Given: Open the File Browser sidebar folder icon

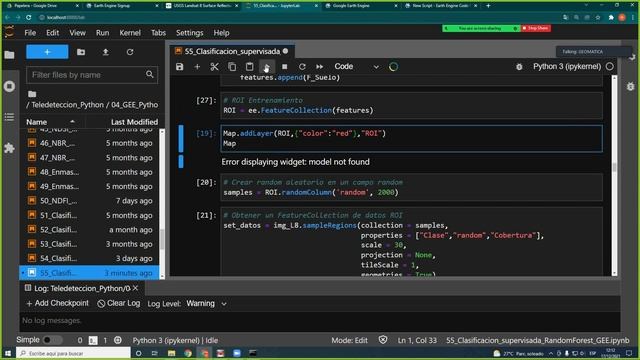Looking at the screenshot, I should [x=9, y=55].
